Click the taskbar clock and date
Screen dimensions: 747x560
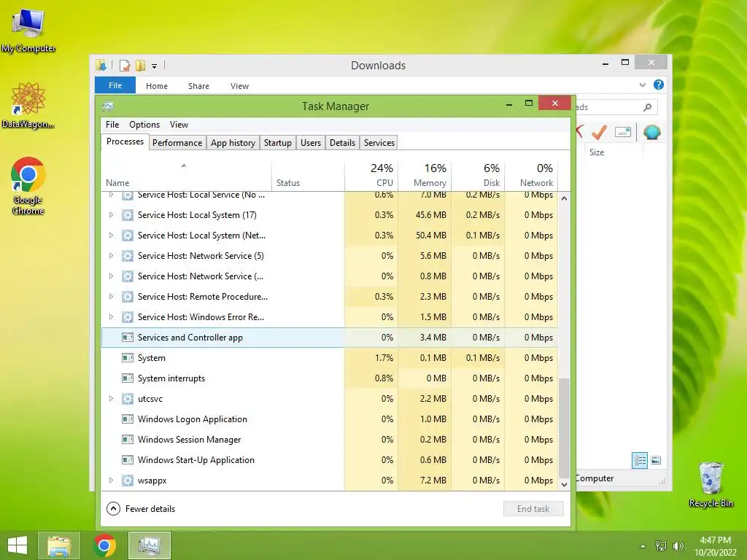point(715,546)
